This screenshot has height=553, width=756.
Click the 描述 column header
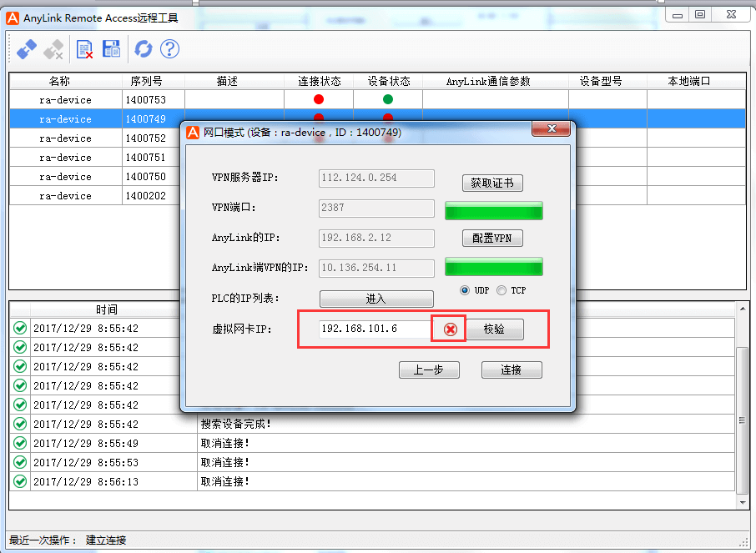click(x=234, y=81)
